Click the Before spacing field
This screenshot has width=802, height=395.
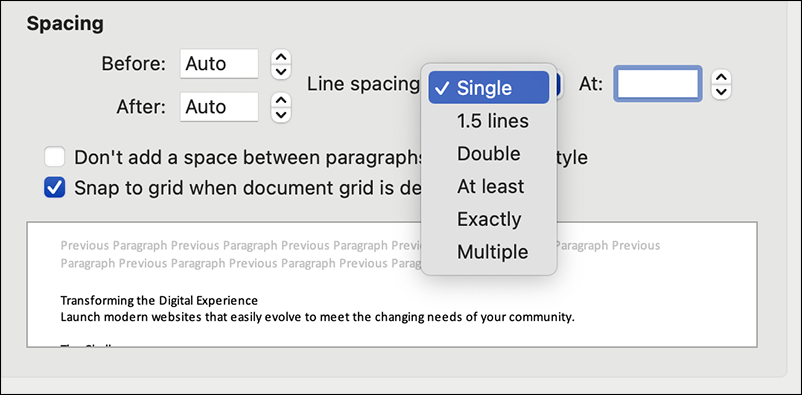click(219, 63)
